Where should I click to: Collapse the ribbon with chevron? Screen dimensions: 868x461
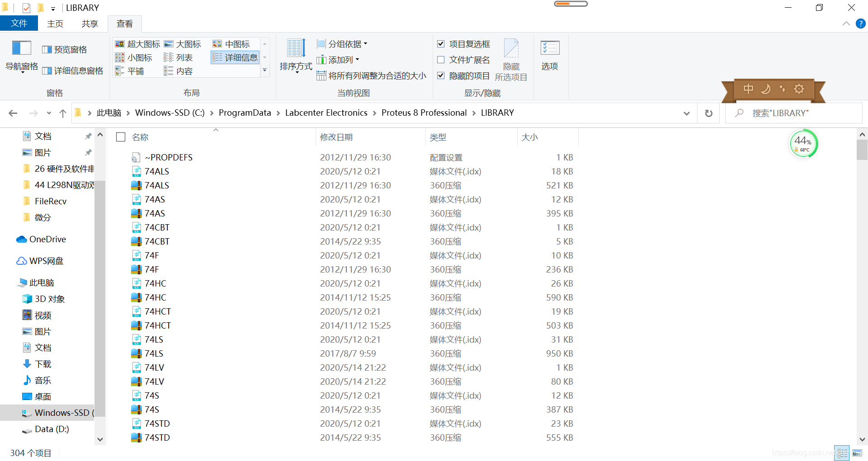(x=846, y=24)
